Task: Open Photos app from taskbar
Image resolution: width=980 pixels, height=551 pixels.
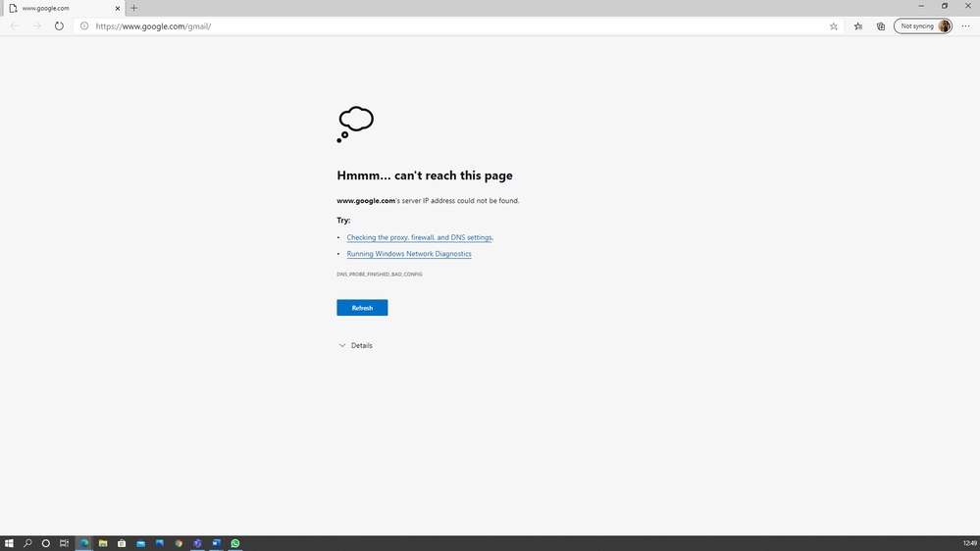Action: coord(159,543)
